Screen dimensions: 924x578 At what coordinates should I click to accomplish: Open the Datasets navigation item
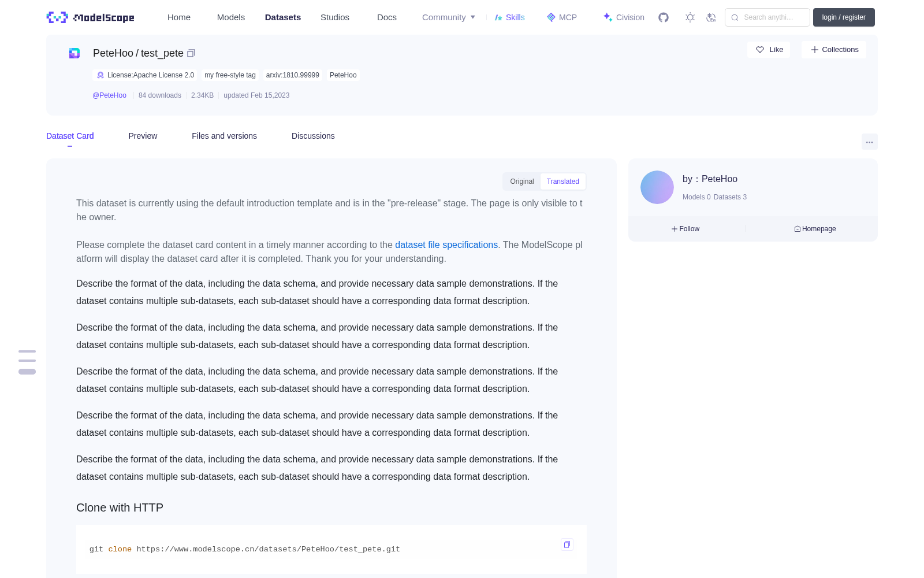[283, 17]
